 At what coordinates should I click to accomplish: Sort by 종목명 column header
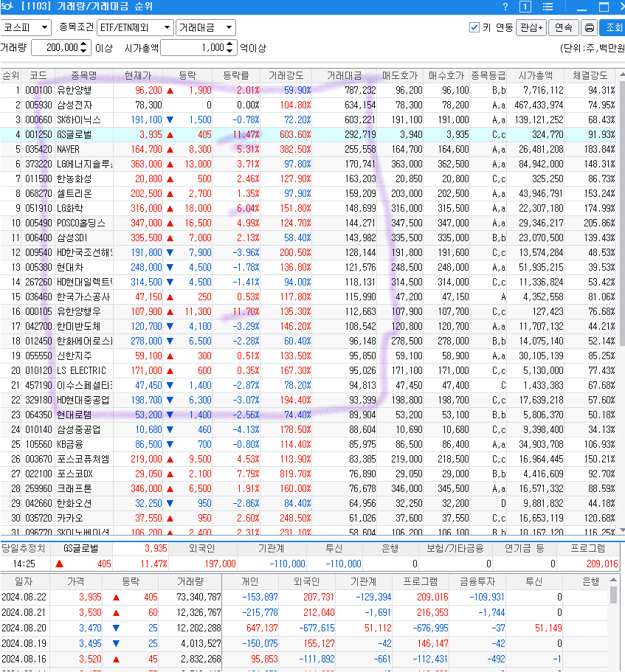tap(83, 76)
